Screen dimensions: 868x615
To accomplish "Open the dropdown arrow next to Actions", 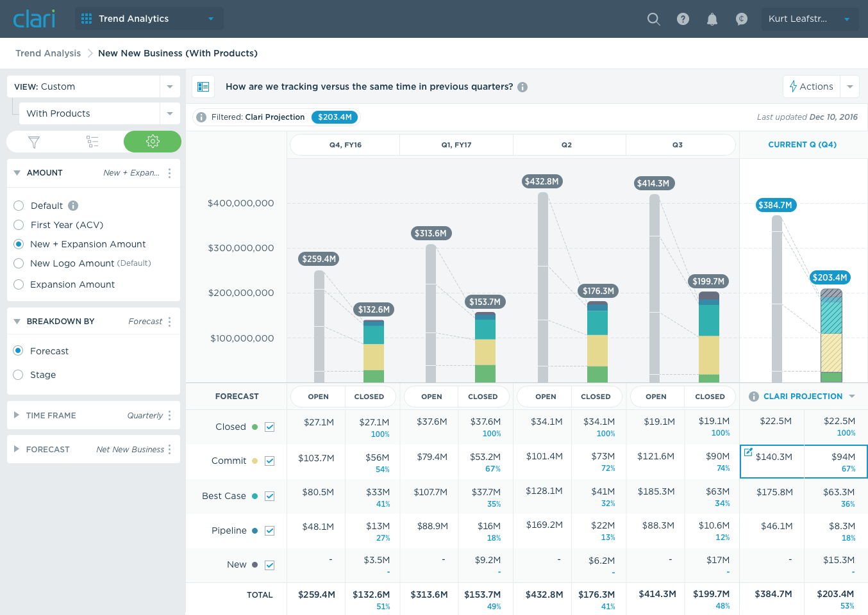I will coord(849,86).
